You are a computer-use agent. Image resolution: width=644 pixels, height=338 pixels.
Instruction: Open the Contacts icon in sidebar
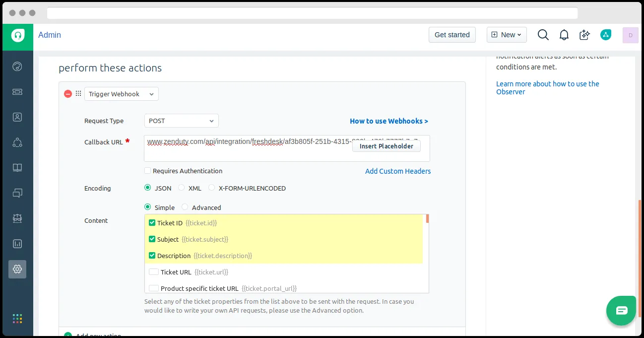point(17,117)
